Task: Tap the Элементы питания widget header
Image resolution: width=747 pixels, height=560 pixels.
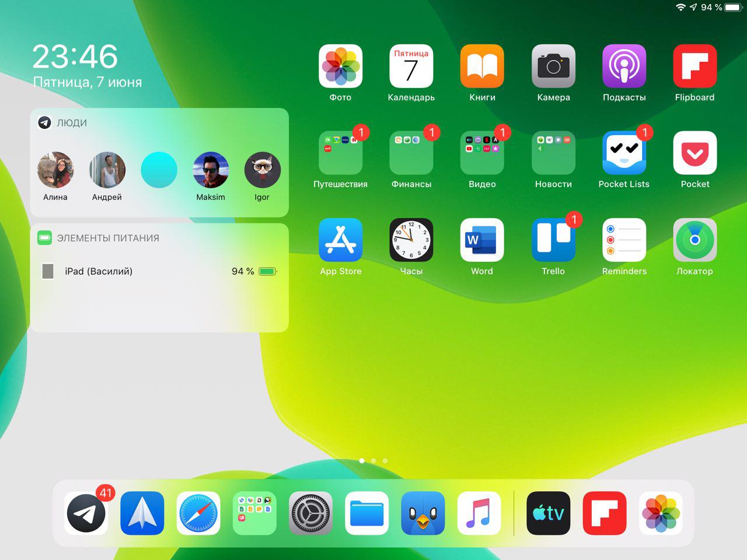Action: pos(159,238)
